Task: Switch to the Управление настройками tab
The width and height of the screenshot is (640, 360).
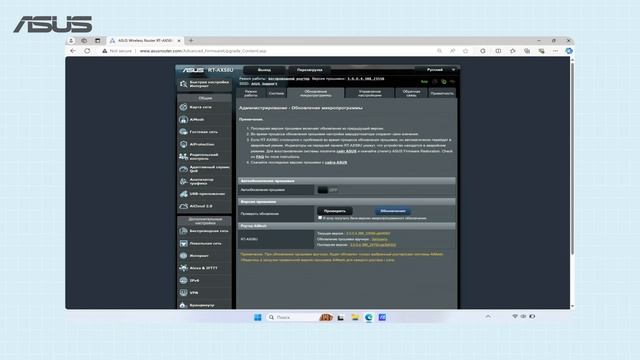Action: 370,93
